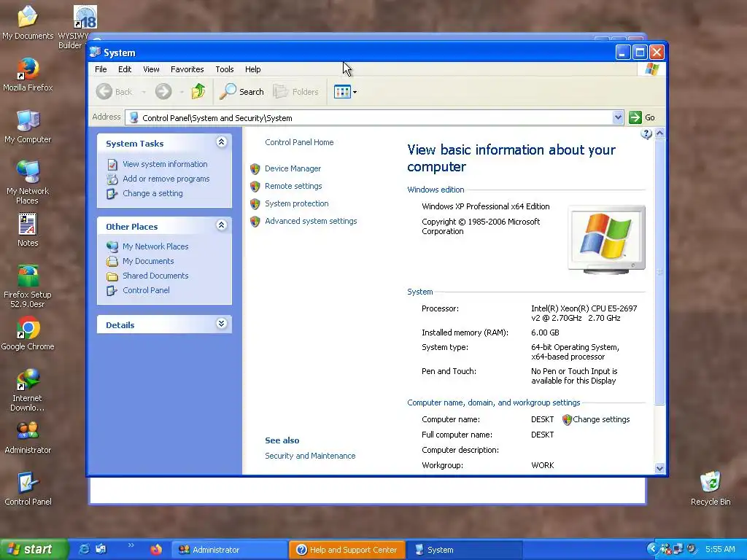Click System taskbar button

465,550
